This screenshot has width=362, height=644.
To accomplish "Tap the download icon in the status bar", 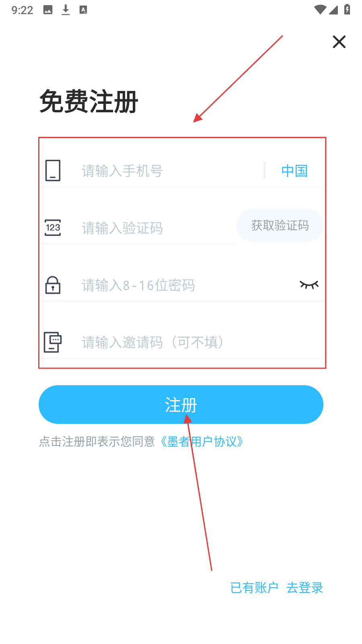I will coord(66,10).
